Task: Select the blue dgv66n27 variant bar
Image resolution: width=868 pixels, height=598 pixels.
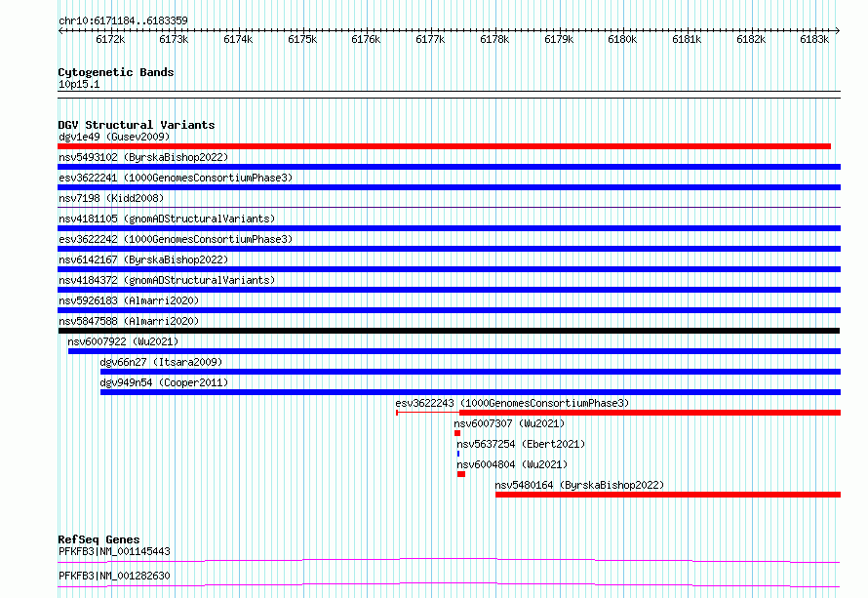Action: coord(470,372)
